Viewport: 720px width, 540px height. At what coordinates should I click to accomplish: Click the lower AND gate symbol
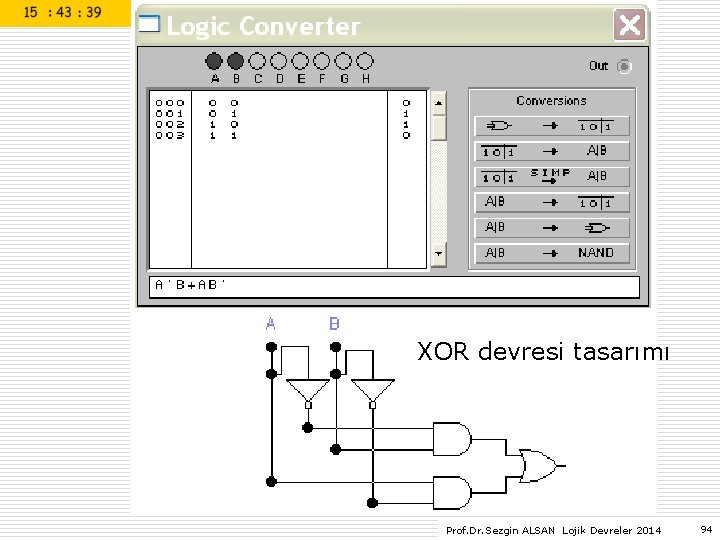pos(452,493)
